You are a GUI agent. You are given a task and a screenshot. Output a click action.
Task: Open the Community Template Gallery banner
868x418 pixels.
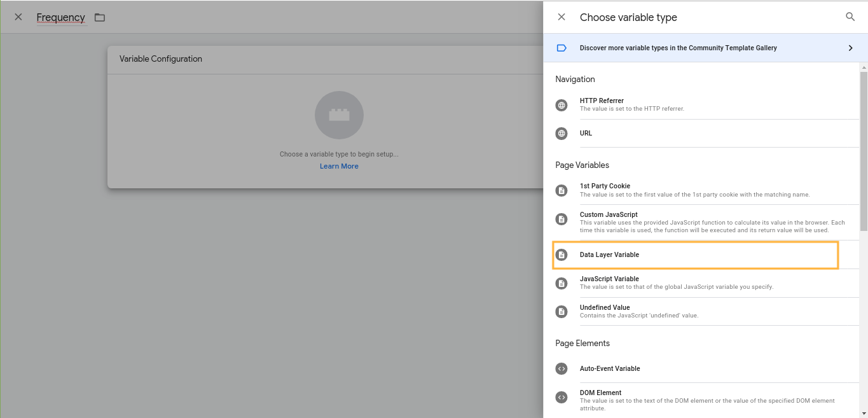(706, 48)
